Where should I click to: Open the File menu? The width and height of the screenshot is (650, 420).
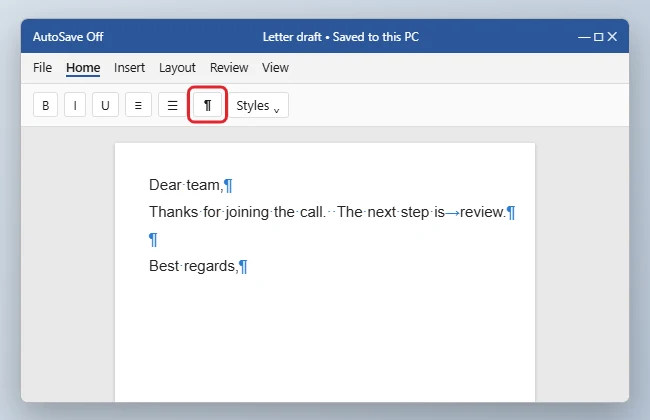point(42,68)
